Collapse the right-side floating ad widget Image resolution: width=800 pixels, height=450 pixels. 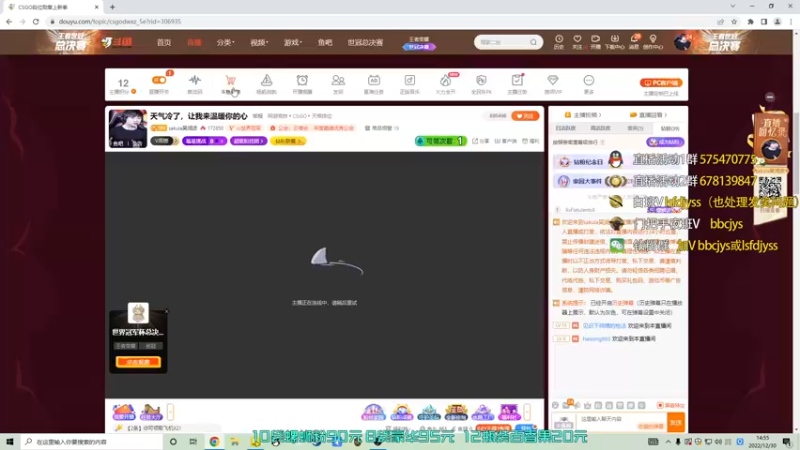pyautogui.click(x=770, y=97)
